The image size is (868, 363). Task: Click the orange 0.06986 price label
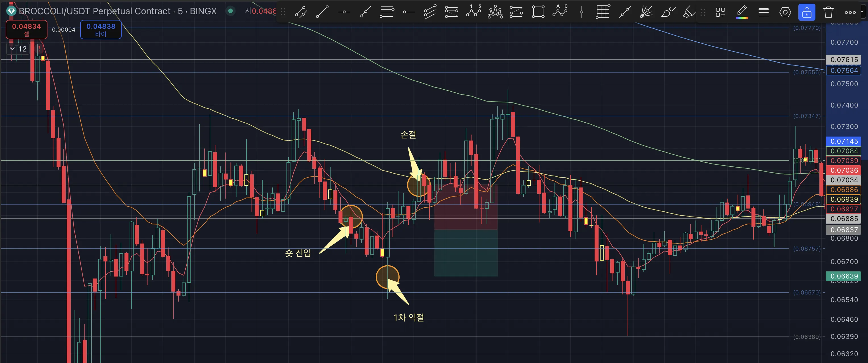pos(843,189)
